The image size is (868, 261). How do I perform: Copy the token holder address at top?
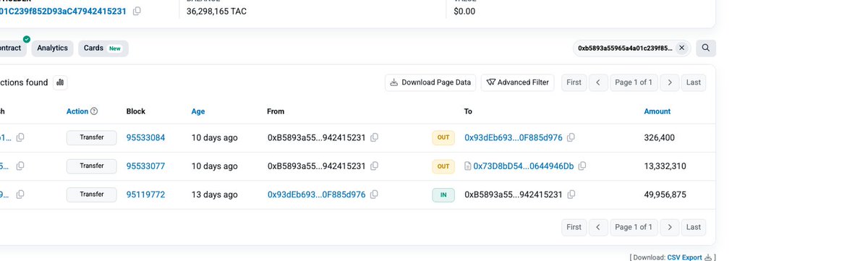pos(137,12)
